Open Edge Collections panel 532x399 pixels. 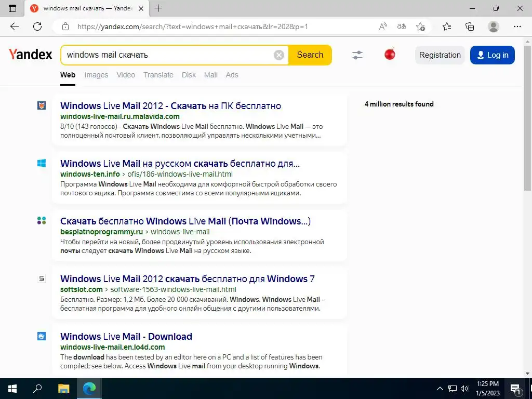click(470, 26)
